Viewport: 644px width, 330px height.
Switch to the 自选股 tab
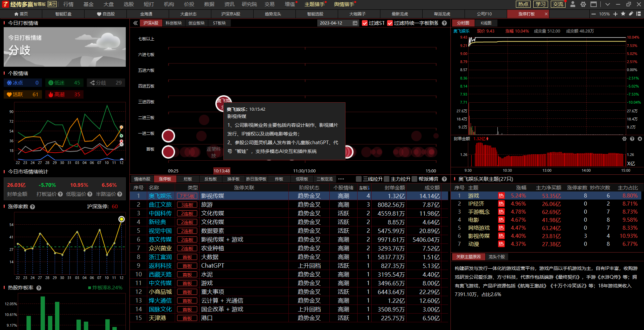pyautogui.click(x=106, y=14)
